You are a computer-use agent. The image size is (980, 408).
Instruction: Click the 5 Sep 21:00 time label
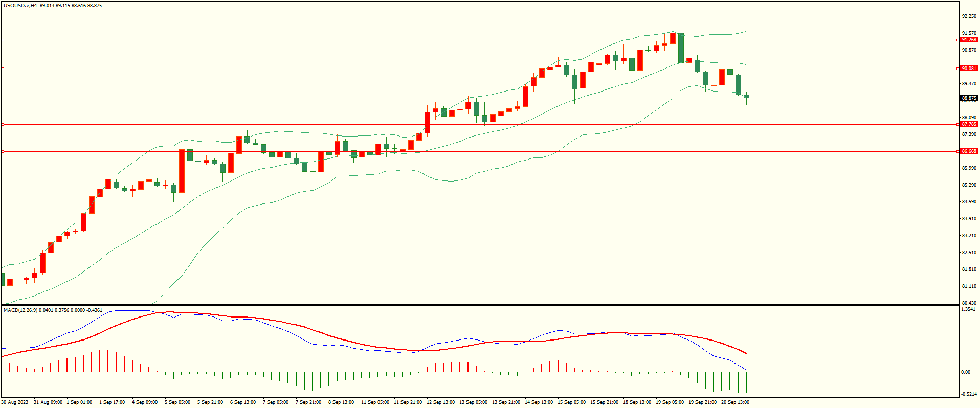tap(210, 402)
